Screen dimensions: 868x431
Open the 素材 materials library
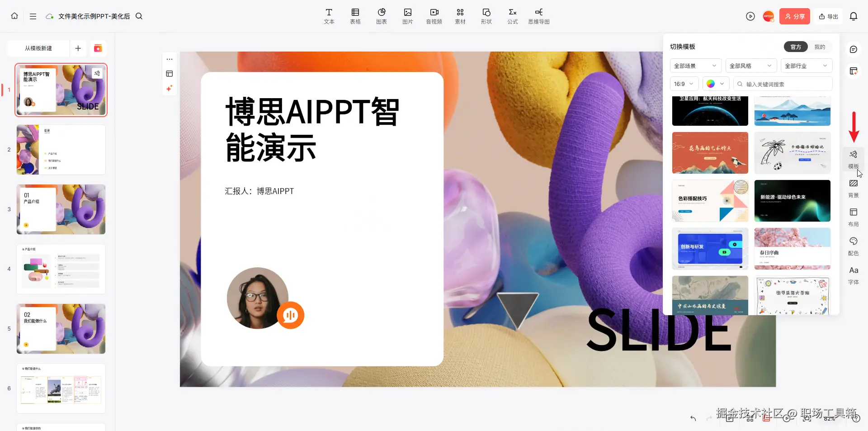(x=460, y=16)
